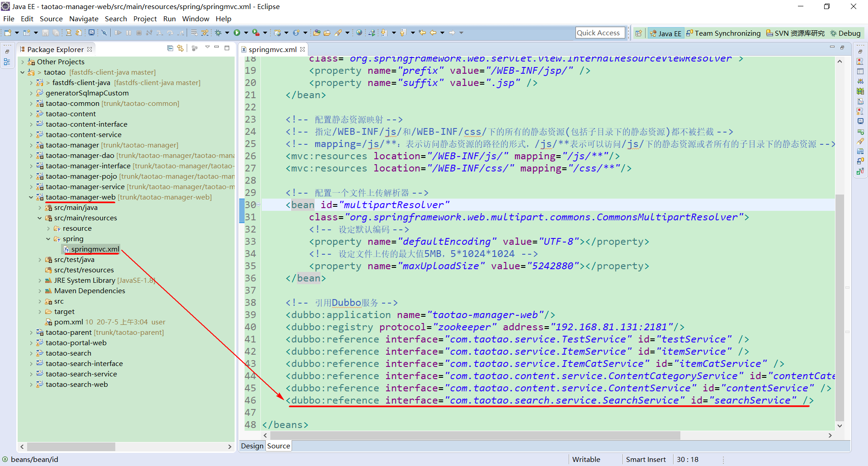Screen dimensions: 868x466
Task: Click the Suspend pause toolbar icon
Action: 129,33
